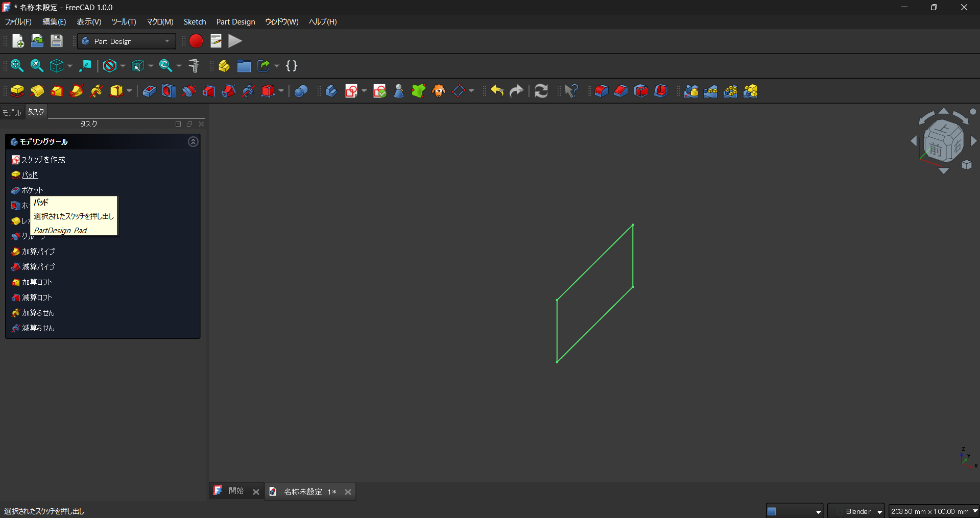Open the Part Design workbench selector
The width and height of the screenshot is (980, 518).
point(126,41)
